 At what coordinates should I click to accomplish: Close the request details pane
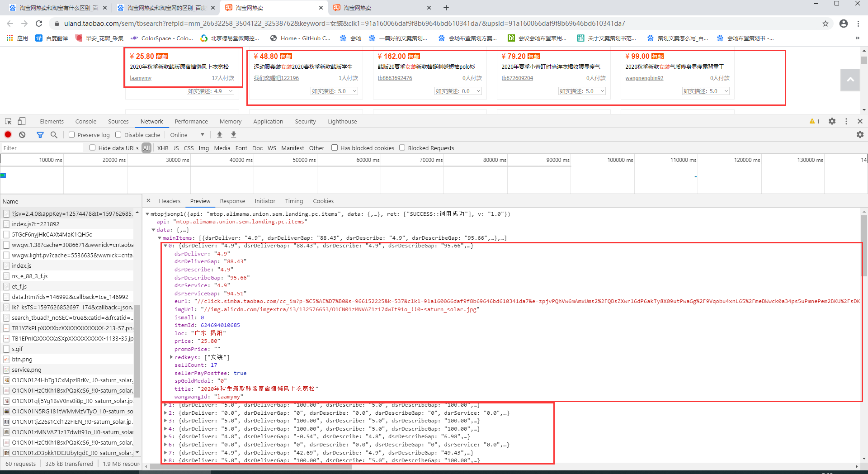pos(148,200)
